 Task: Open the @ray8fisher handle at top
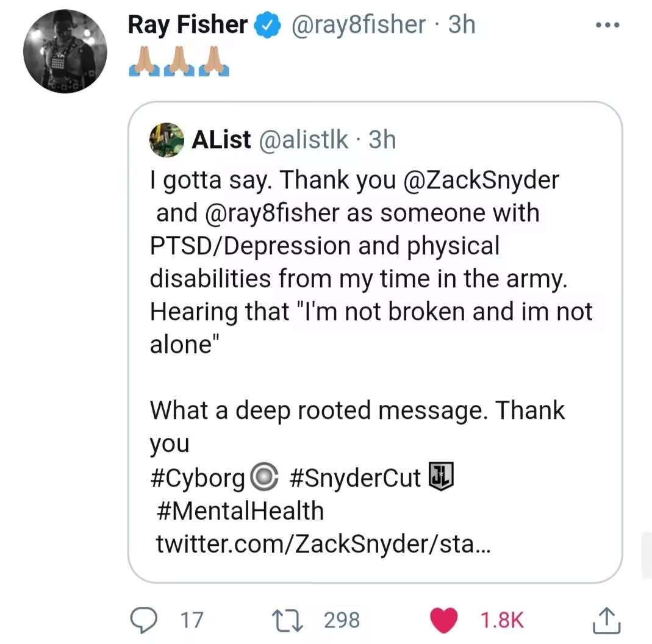click(x=359, y=25)
